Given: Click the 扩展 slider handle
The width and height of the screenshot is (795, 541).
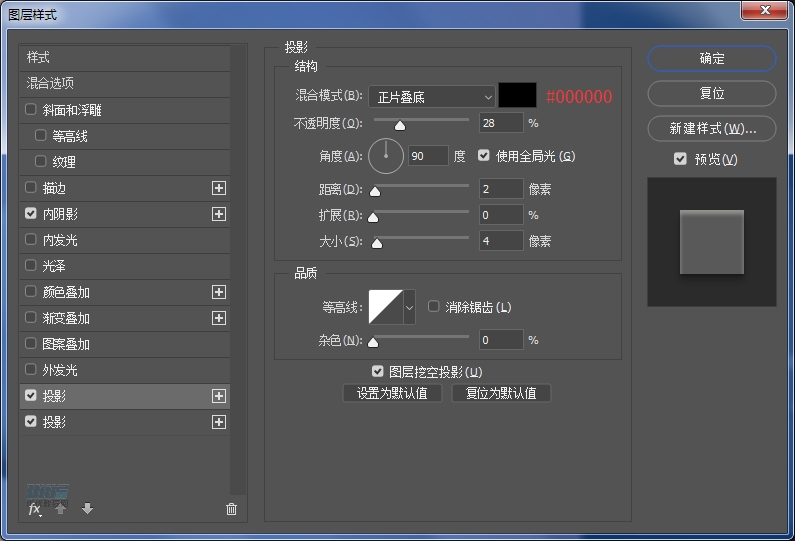Looking at the screenshot, I should [373, 218].
